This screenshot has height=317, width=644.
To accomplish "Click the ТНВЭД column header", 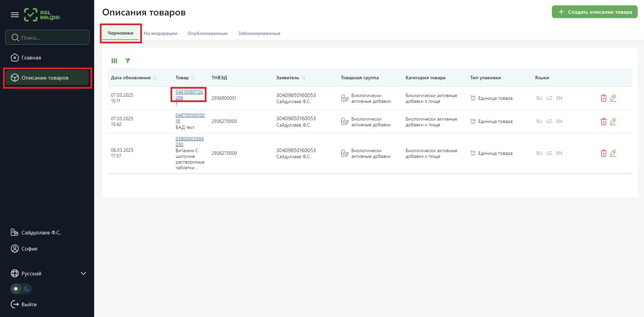I will pos(219,78).
